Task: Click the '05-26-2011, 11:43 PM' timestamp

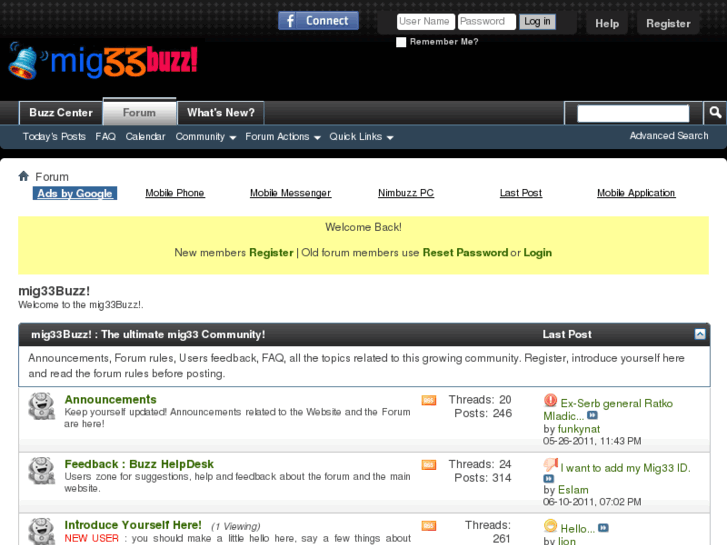Action: pyautogui.click(x=592, y=441)
